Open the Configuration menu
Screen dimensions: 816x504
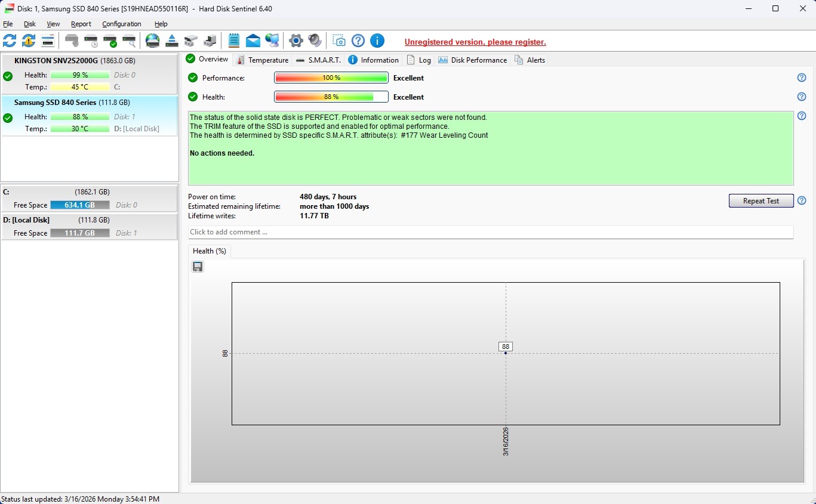[122, 24]
